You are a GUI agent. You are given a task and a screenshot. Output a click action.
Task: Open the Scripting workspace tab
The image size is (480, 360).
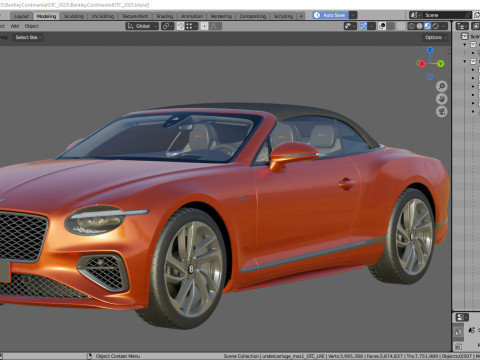[283, 16]
